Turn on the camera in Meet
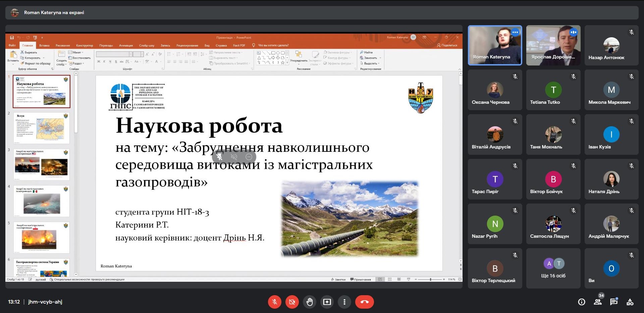 coord(292,302)
